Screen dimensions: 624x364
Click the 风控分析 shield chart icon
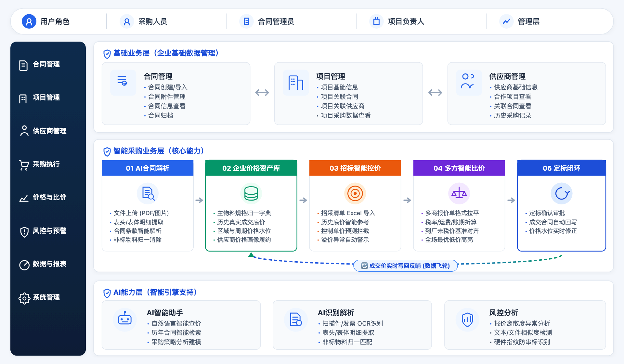[x=467, y=319]
